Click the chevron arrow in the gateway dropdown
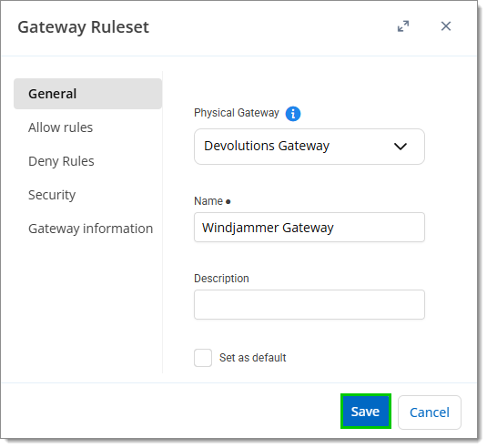This screenshot has width=487, height=448. (x=400, y=147)
